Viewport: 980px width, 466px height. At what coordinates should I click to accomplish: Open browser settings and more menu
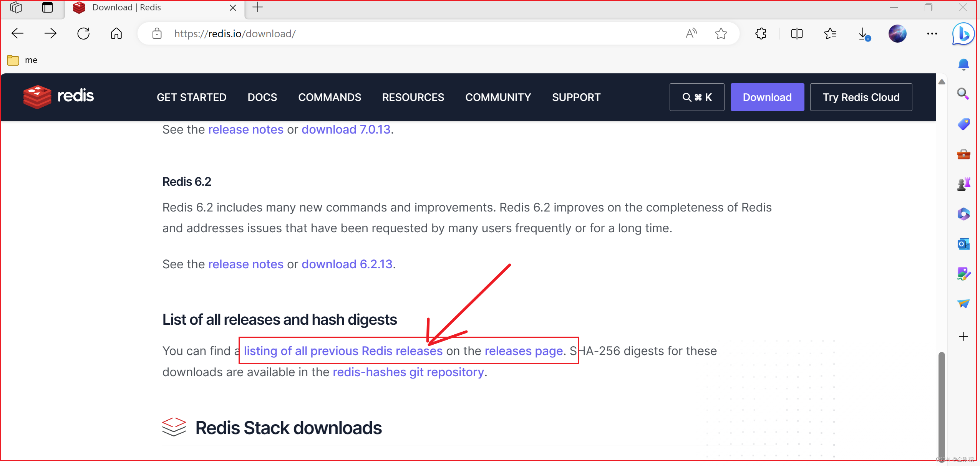932,34
